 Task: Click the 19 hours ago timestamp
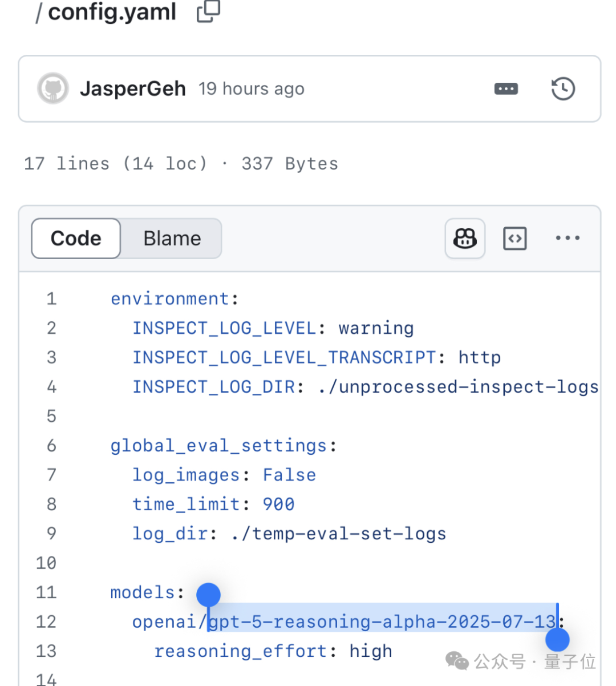click(251, 89)
